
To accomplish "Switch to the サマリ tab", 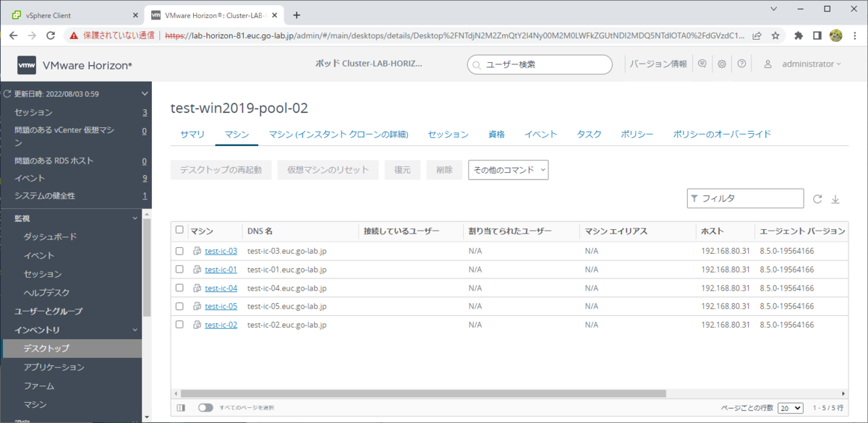I will pyautogui.click(x=192, y=134).
